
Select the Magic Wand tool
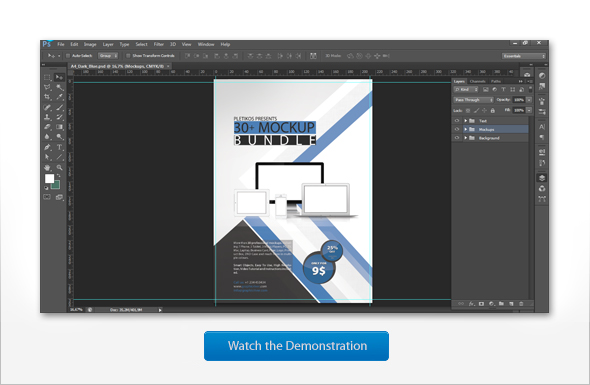point(59,87)
